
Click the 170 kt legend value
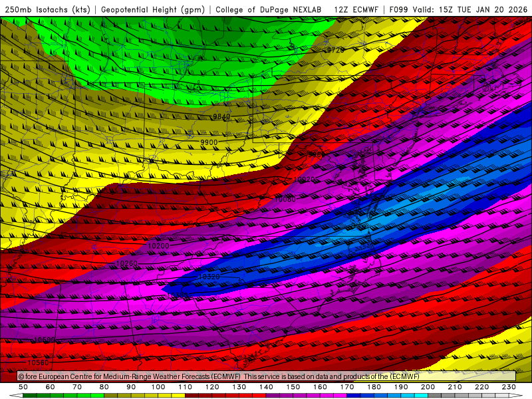click(347, 387)
